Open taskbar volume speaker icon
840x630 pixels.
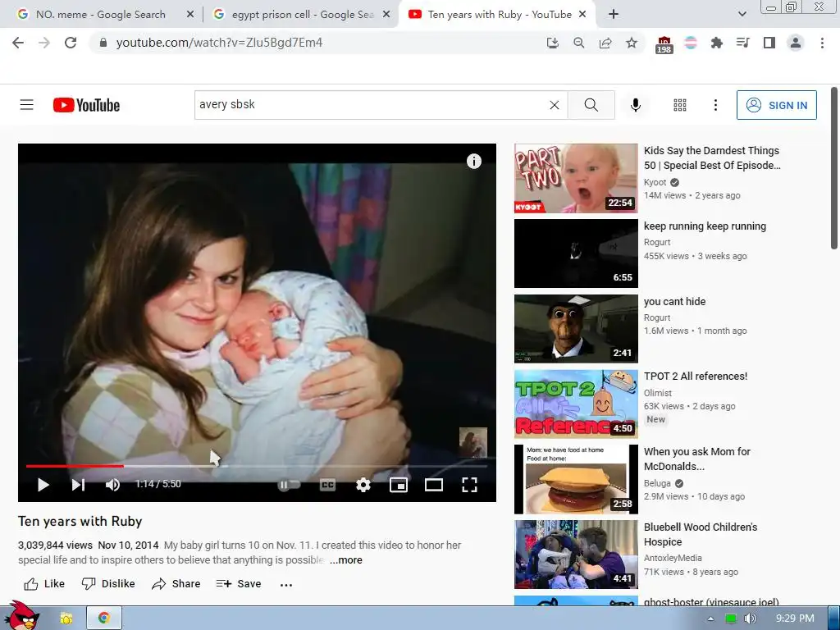coord(751,619)
